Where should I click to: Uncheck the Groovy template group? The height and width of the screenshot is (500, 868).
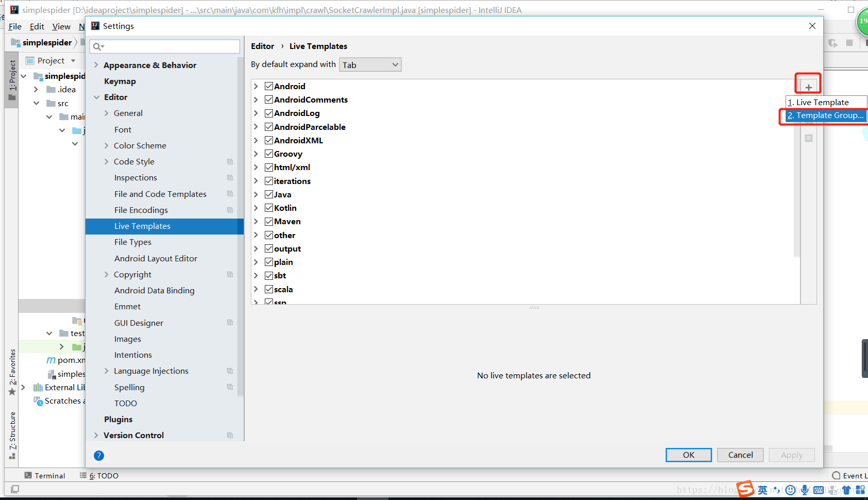269,154
